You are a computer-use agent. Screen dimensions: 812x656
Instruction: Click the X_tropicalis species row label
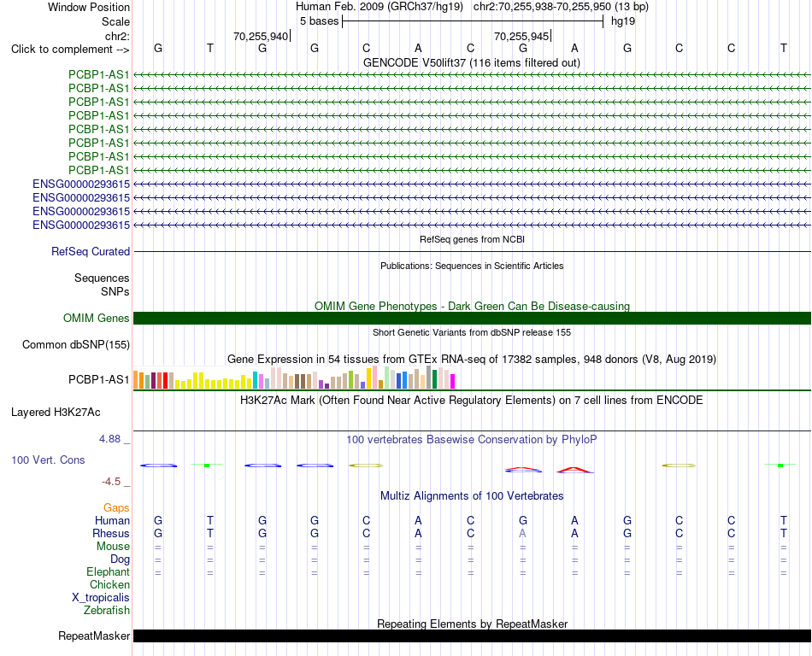coord(101,598)
